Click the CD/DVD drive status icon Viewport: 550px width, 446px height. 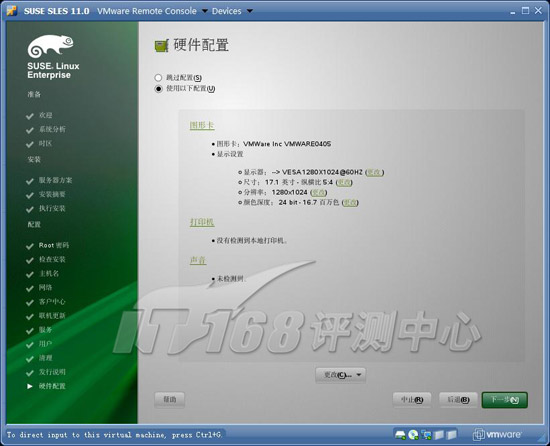pyautogui.click(x=413, y=435)
